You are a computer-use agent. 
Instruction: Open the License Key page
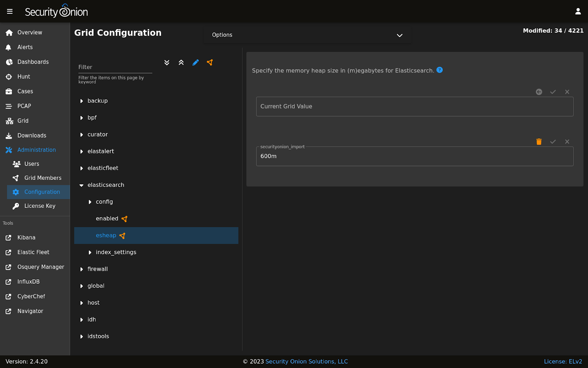click(38, 206)
